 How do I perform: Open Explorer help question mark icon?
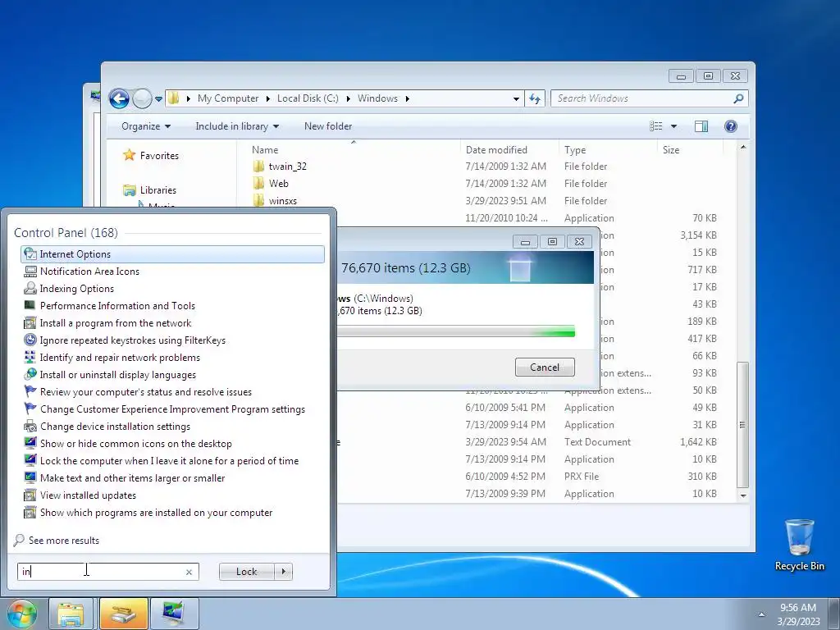click(x=730, y=126)
